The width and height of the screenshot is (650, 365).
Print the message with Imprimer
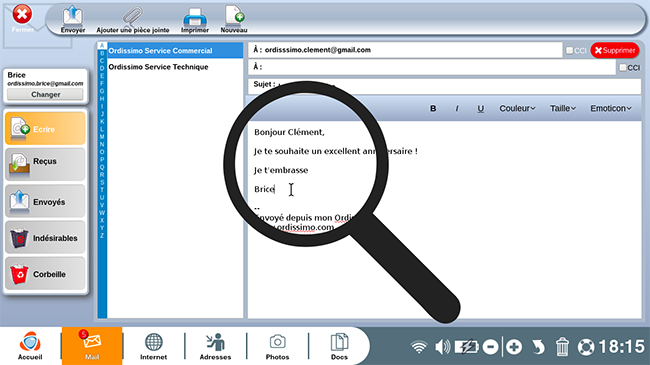point(195,19)
